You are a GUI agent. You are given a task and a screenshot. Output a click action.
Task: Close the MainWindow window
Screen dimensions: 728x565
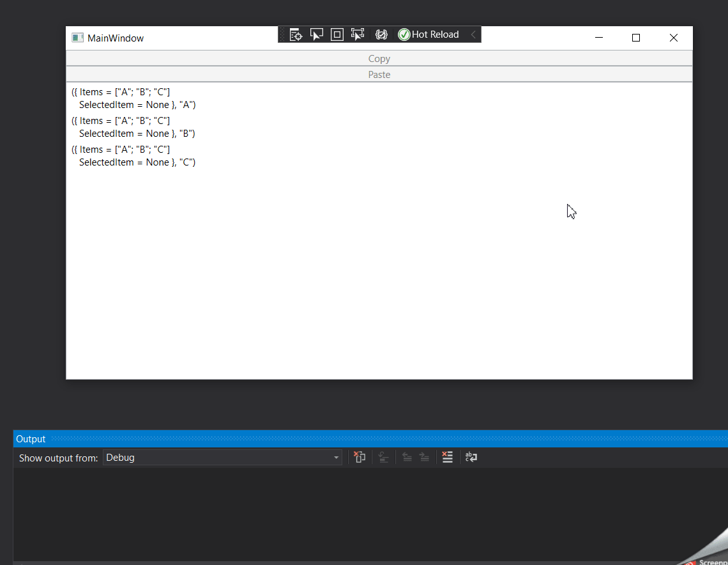pos(674,38)
